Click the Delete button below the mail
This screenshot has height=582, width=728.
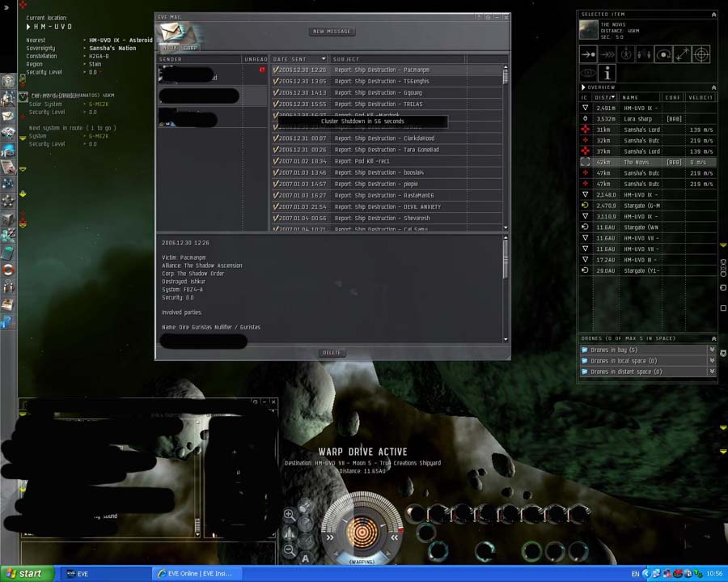coord(332,353)
